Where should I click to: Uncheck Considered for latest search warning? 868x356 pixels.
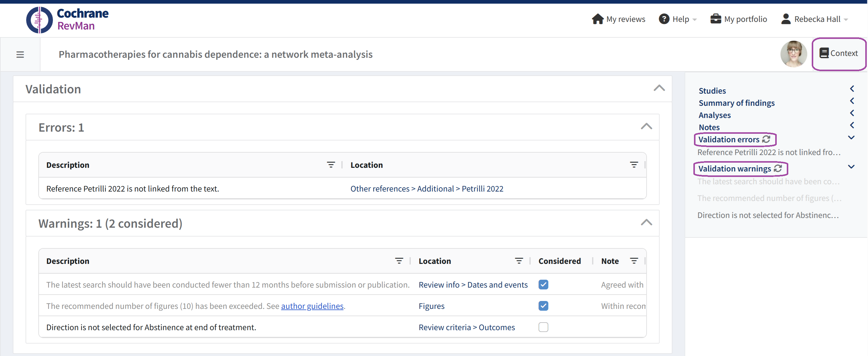coord(543,285)
